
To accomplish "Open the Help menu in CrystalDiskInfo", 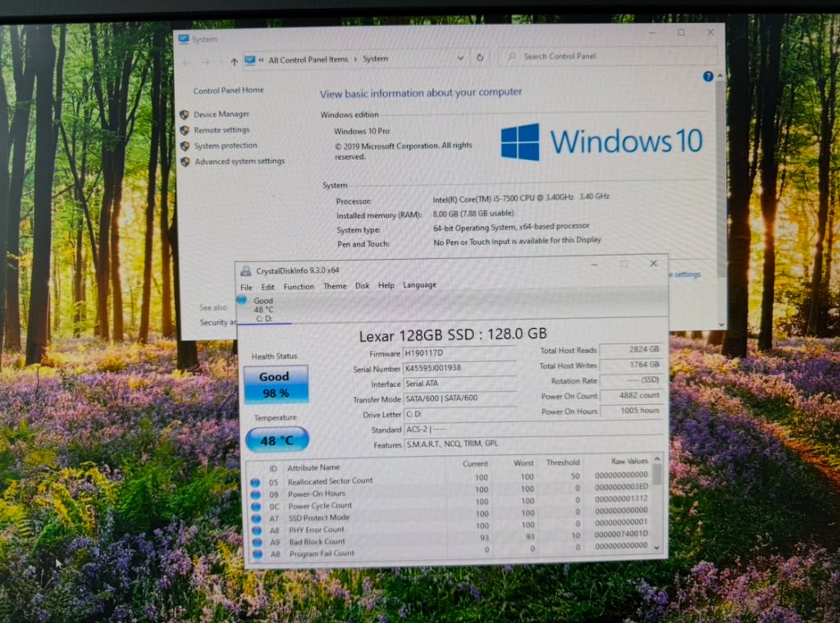I will point(386,285).
